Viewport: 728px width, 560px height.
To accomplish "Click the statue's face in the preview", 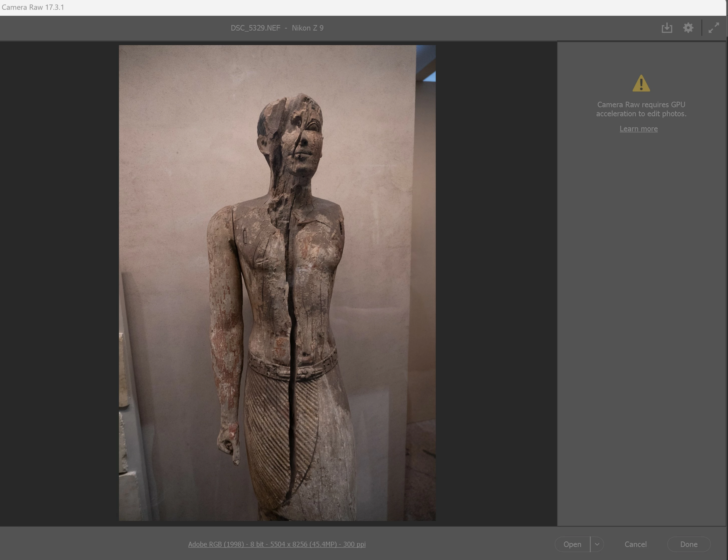I will [x=303, y=143].
